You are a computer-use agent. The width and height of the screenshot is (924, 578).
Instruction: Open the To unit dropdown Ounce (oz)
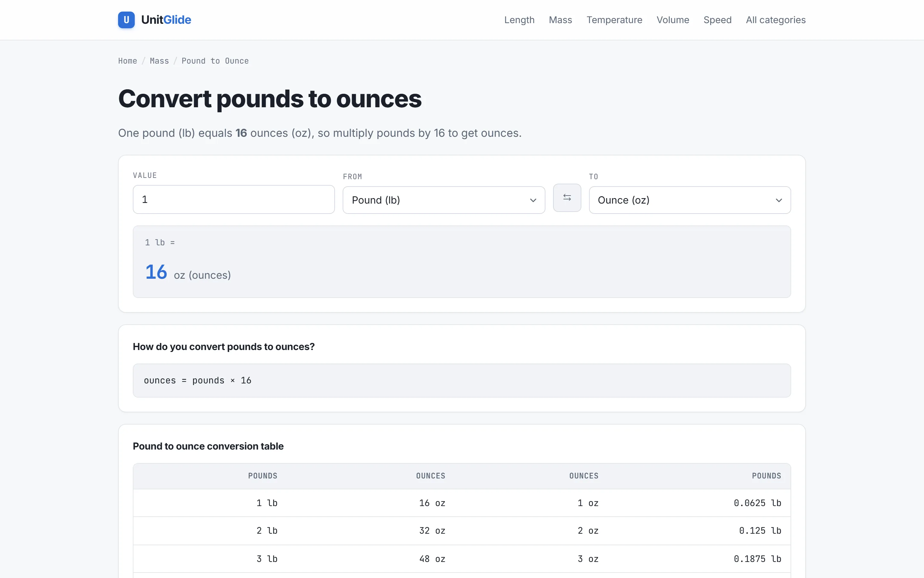(x=689, y=200)
